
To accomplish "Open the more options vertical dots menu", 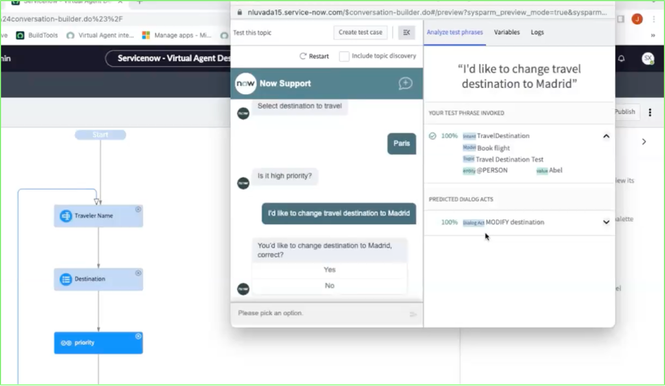I will point(650,112).
